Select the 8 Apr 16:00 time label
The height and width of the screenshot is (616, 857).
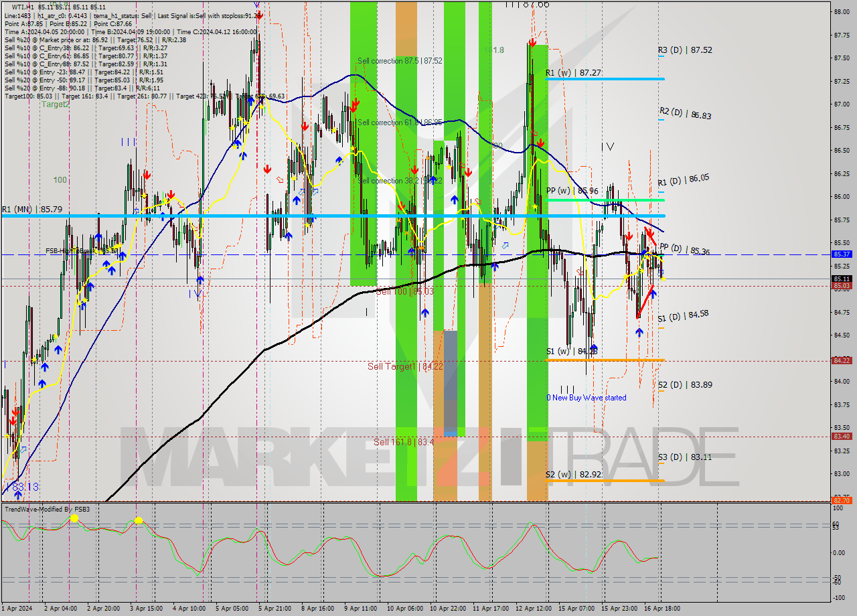[317, 608]
